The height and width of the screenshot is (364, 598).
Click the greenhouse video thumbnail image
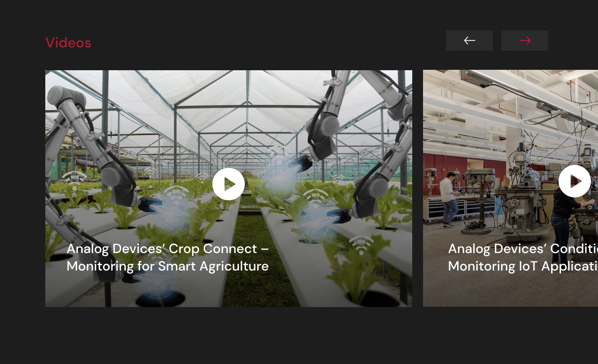229,189
